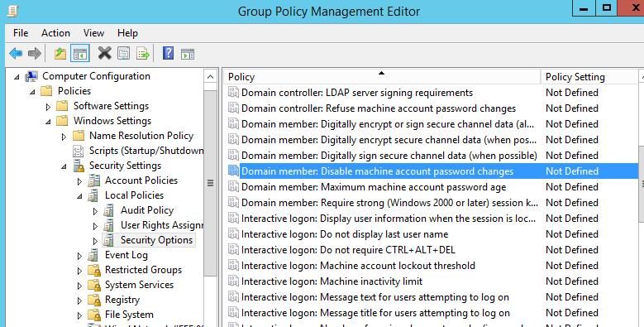Image resolution: width=644 pixels, height=327 pixels.
Task: Expand the Restricted Groups node
Action: (x=79, y=271)
